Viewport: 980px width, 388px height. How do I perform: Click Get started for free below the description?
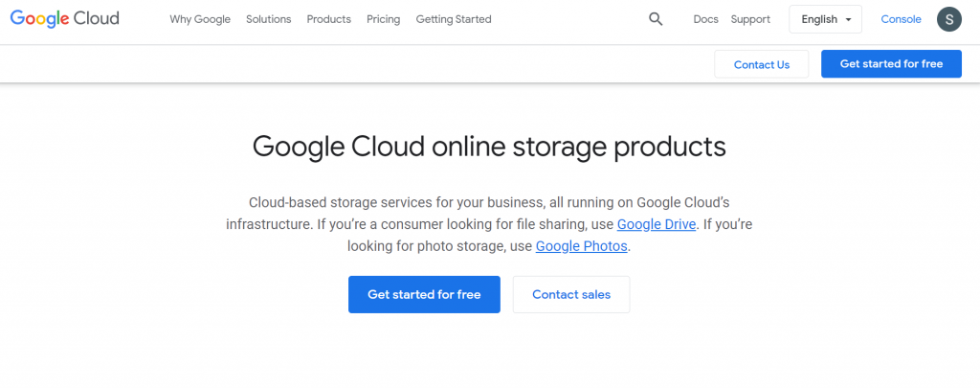(x=424, y=294)
